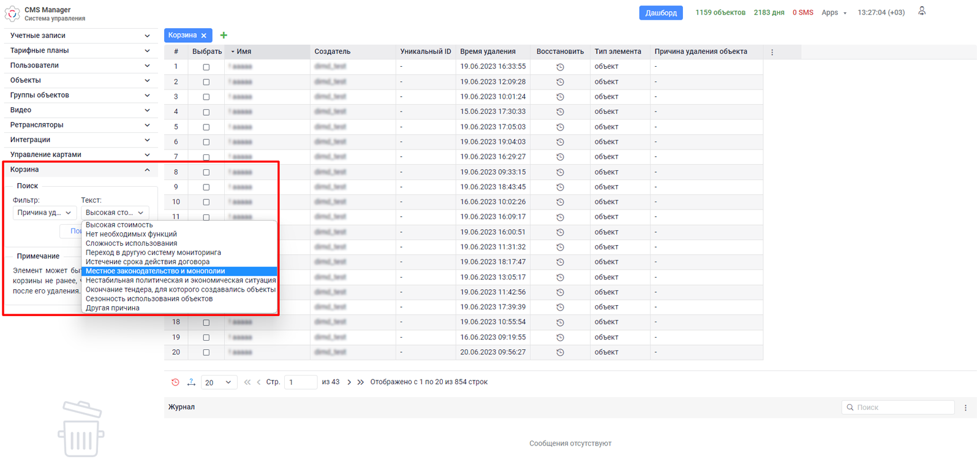
Task: Open the Apps menu
Action: (x=834, y=13)
